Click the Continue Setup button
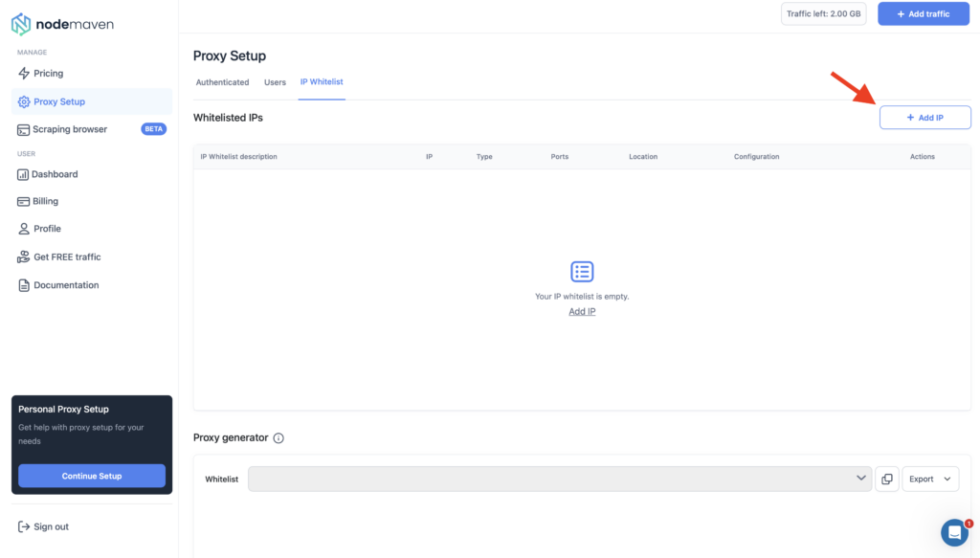 [x=92, y=476]
